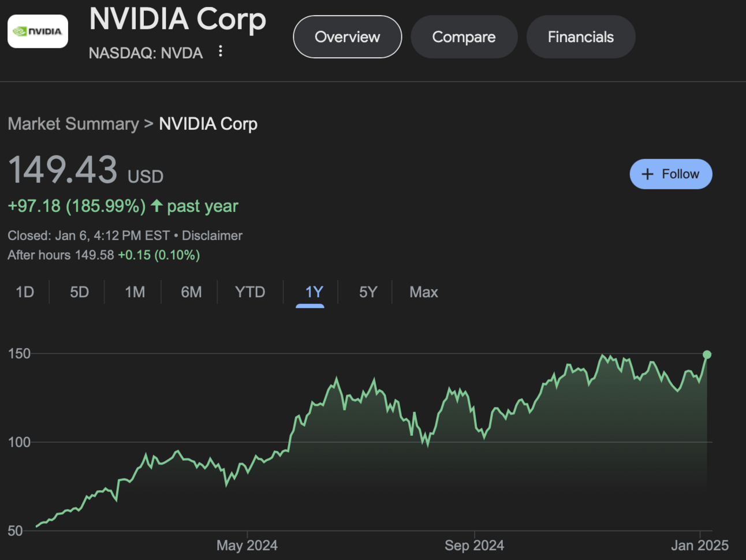The height and width of the screenshot is (560, 746).
Task: Click the Sep 2024 axis label
Action: tap(474, 545)
